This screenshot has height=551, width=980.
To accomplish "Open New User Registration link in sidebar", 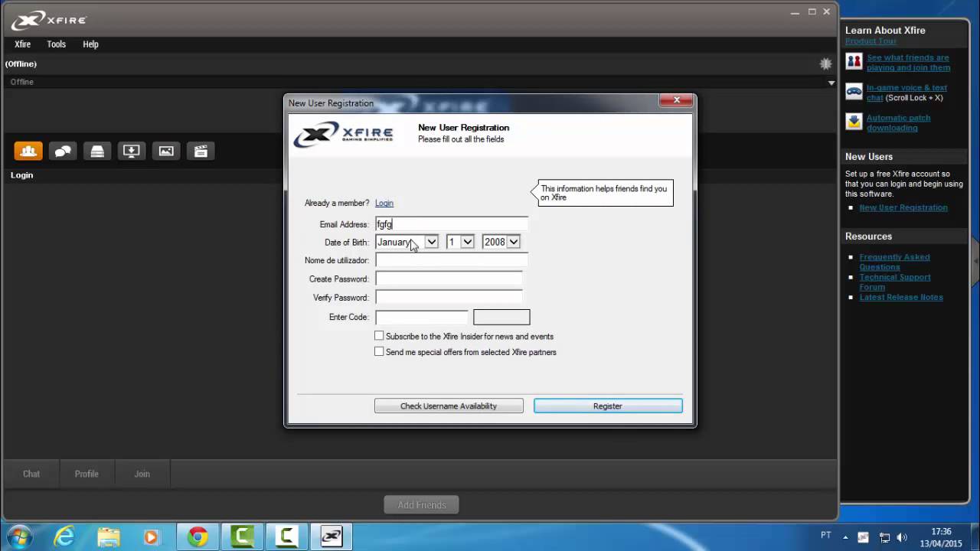I will [903, 207].
